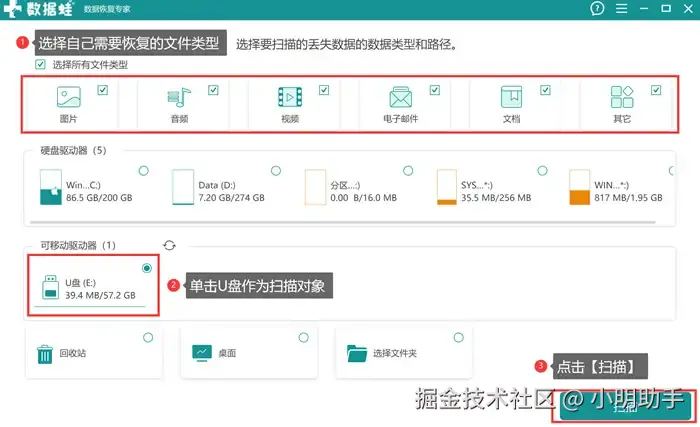Uncheck the 文档 file type checkbox
Viewport: 700px width, 427px height.
[x=546, y=90]
